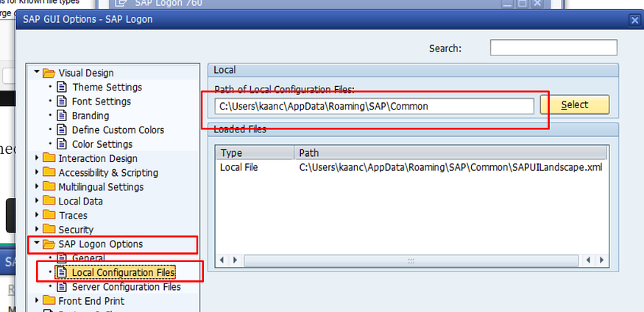Click the Security folder icon
The width and height of the screenshot is (644, 312).
pyautogui.click(x=49, y=229)
